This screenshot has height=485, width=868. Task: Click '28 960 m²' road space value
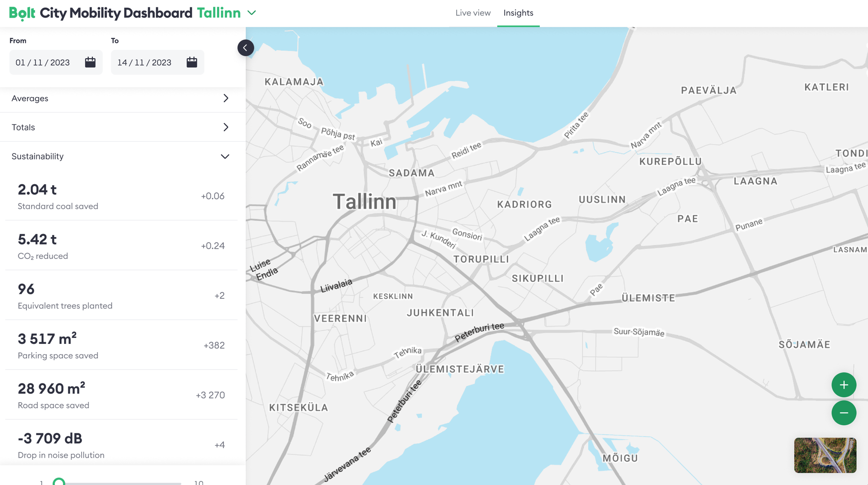coord(52,388)
